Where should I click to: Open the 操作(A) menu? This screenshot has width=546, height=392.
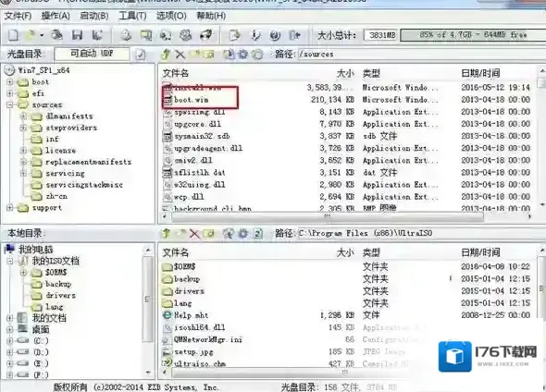click(x=56, y=16)
